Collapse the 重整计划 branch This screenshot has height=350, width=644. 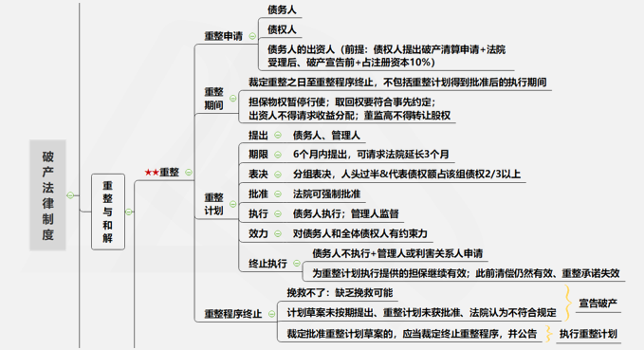tap(233, 204)
